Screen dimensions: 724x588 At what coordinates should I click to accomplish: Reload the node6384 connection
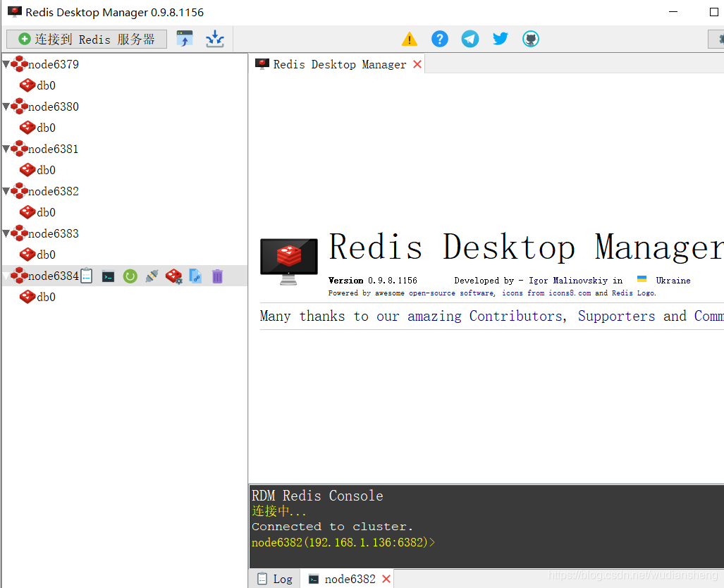click(130, 276)
